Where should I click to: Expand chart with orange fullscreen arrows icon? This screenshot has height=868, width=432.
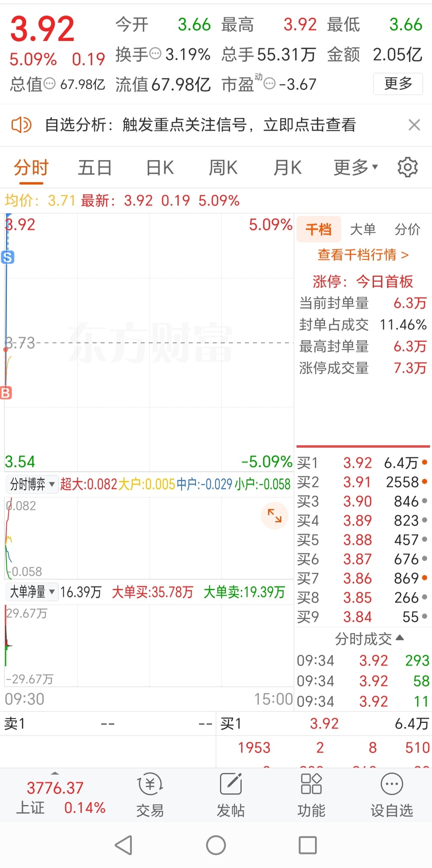pyautogui.click(x=275, y=515)
